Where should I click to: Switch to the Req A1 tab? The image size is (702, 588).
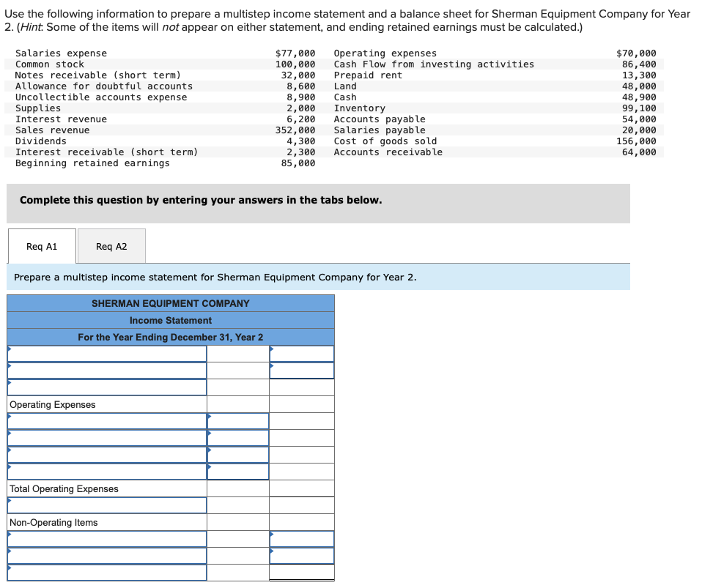tap(41, 246)
